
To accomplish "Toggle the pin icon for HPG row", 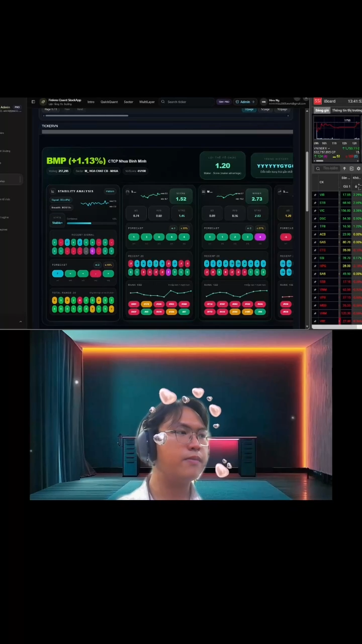I will pyautogui.click(x=315, y=266).
